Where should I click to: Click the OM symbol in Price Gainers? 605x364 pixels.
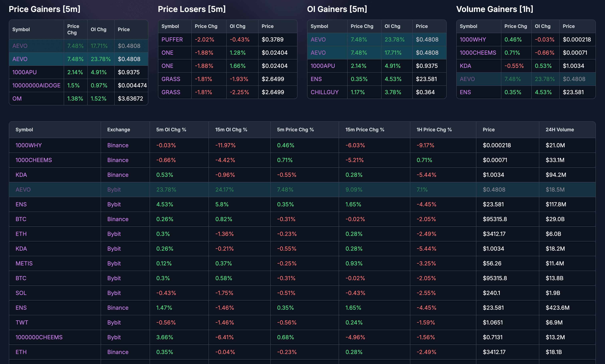tap(17, 98)
